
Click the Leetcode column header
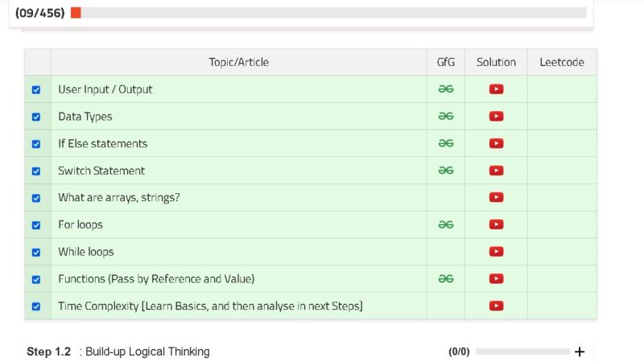click(x=562, y=62)
